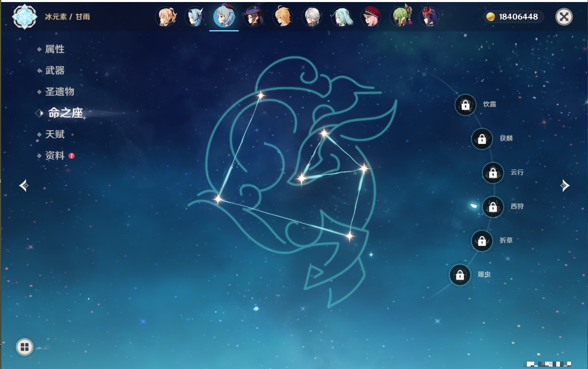The image size is (588, 369).
Task: Open locked constellation 获麟
Action: click(x=482, y=139)
